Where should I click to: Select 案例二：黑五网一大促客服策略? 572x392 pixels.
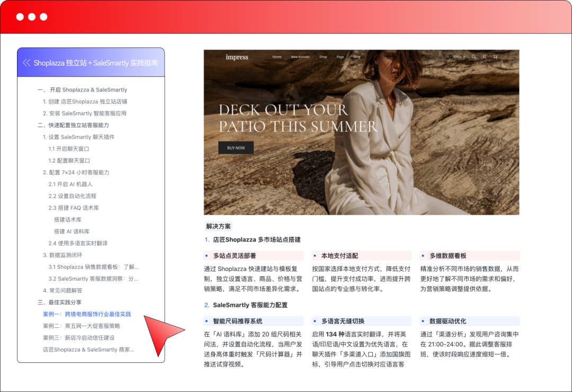click(82, 326)
